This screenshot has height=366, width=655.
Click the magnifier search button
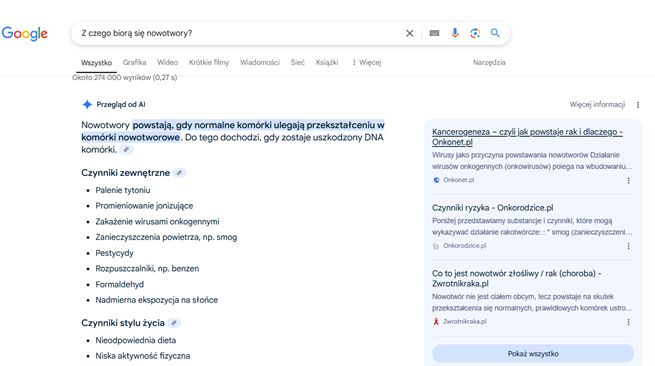coord(495,33)
